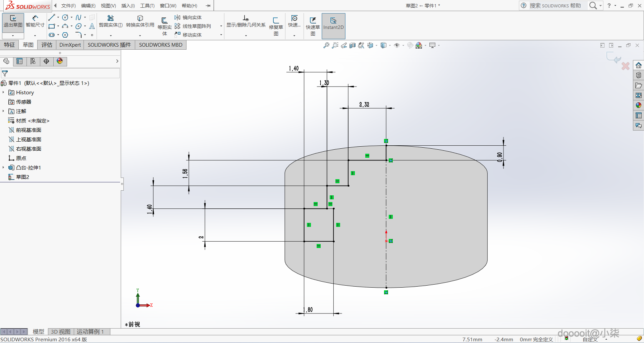Click the Zoom to Fit icon

(326, 45)
